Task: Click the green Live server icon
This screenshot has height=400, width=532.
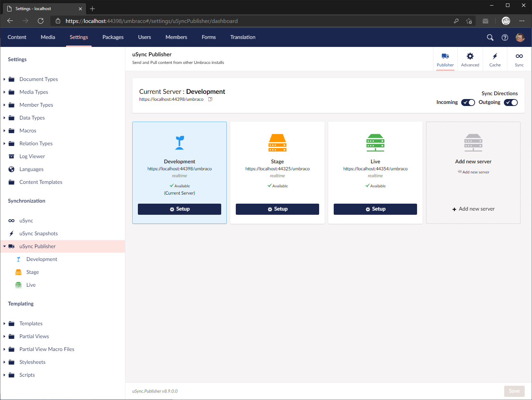Action: (375, 143)
